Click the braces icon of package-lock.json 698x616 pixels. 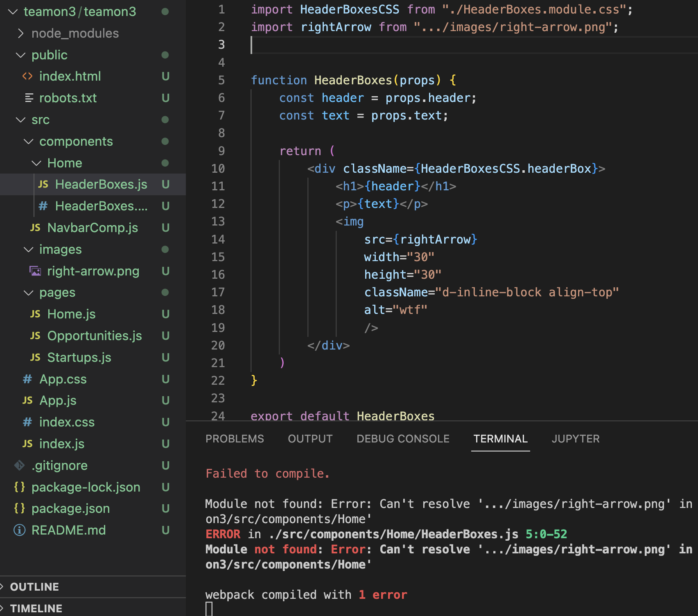pyautogui.click(x=19, y=487)
